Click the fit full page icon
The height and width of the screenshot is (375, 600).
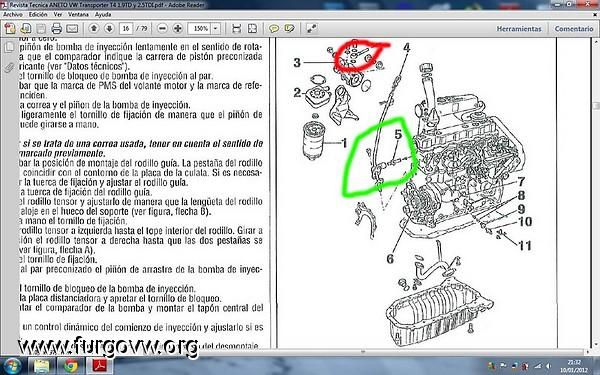pyautogui.click(x=253, y=29)
